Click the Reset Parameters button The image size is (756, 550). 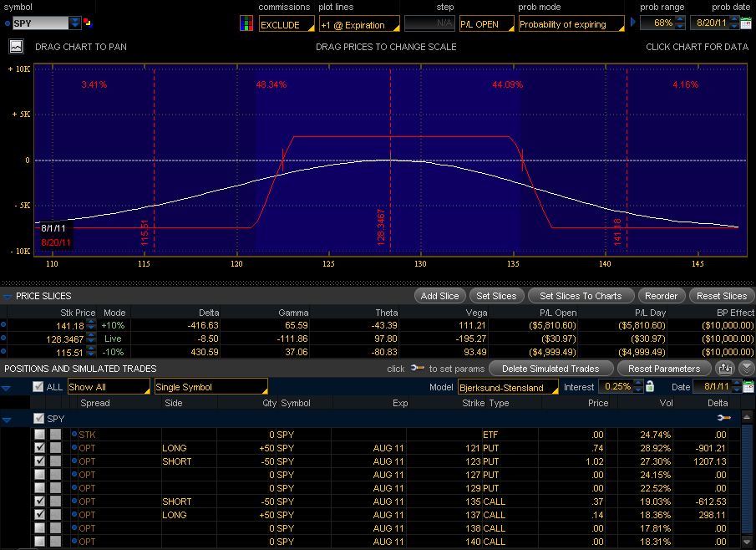[x=664, y=369]
